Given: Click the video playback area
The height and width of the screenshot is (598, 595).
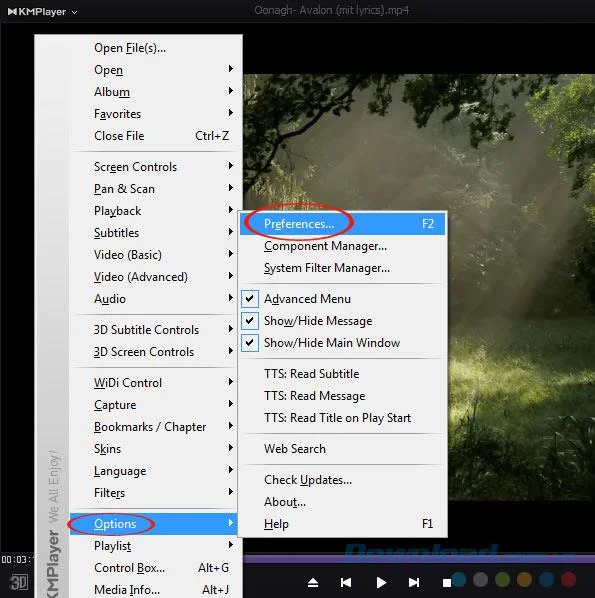Looking at the screenshot, I should (419, 287).
